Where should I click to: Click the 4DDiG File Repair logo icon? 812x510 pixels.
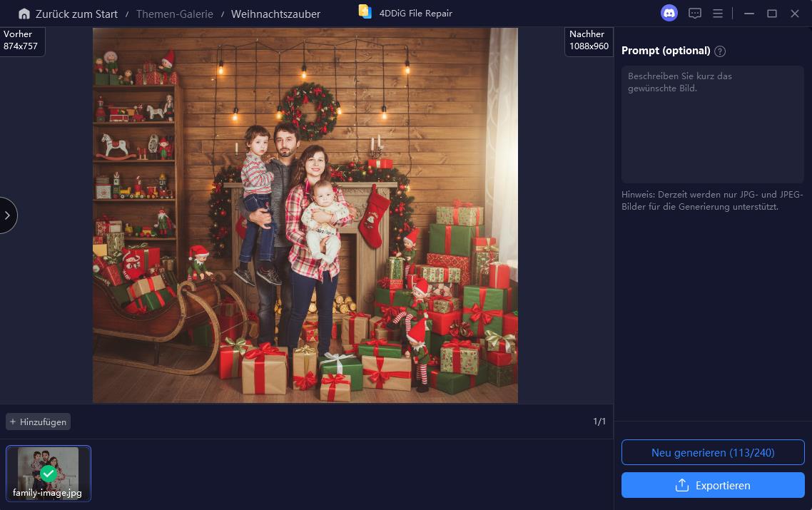(364, 11)
